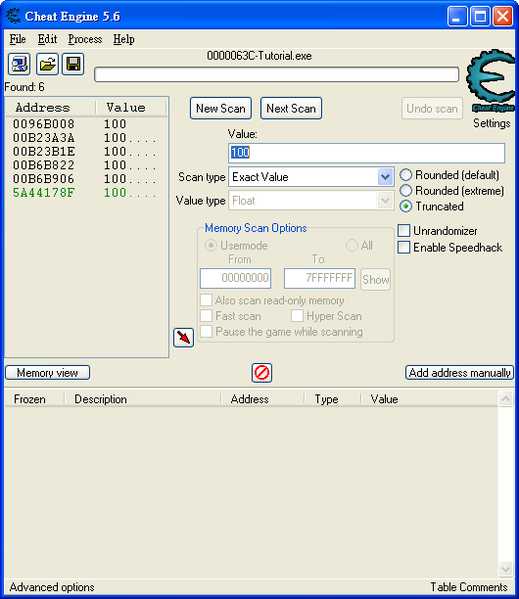Click the Memory view button

tap(47, 373)
